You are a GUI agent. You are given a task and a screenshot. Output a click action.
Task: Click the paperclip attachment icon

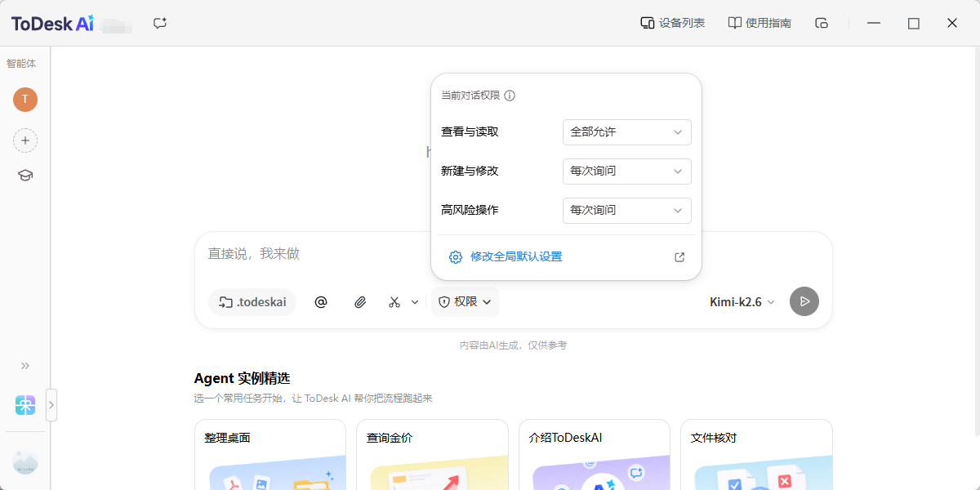pos(360,302)
